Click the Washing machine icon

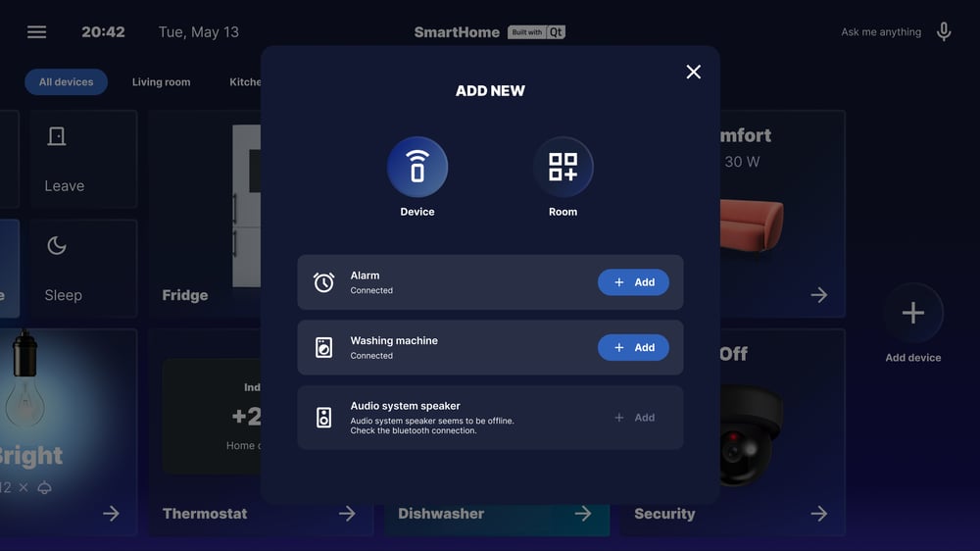[x=324, y=348]
